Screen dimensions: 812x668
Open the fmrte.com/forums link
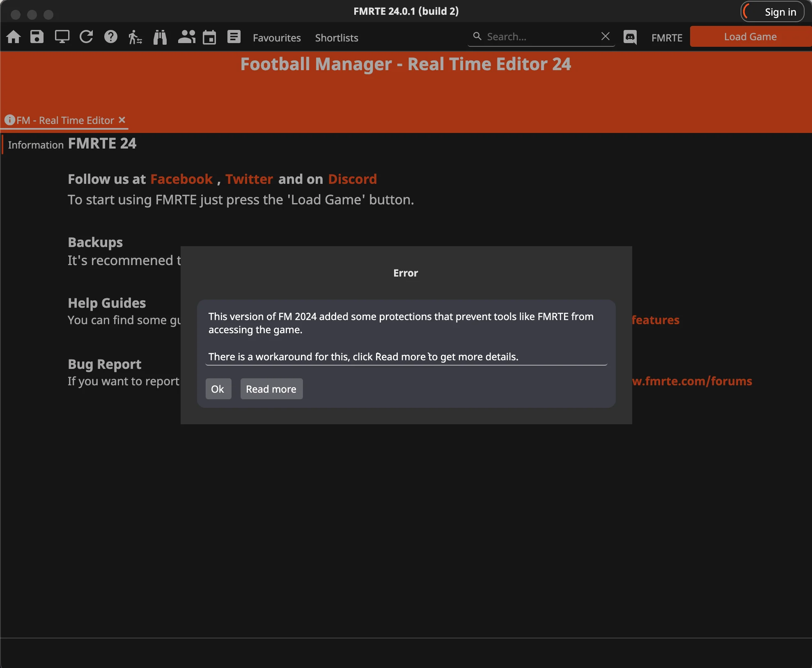(x=692, y=381)
